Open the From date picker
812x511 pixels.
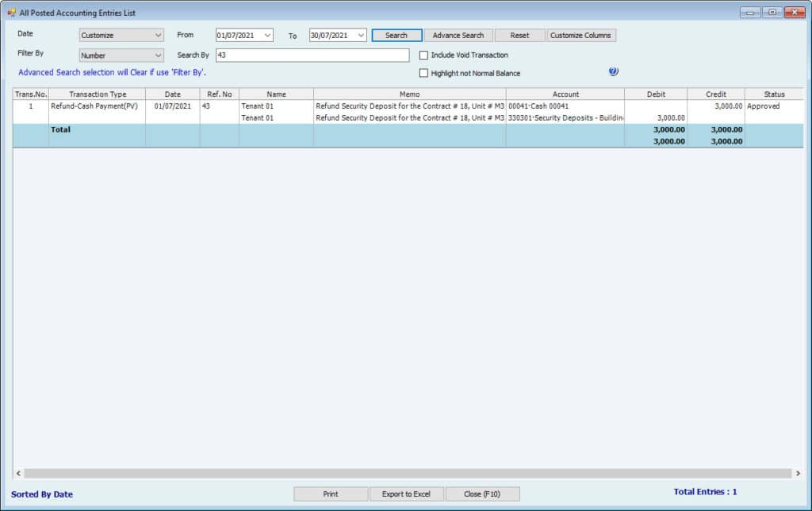click(x=267, y=36)
